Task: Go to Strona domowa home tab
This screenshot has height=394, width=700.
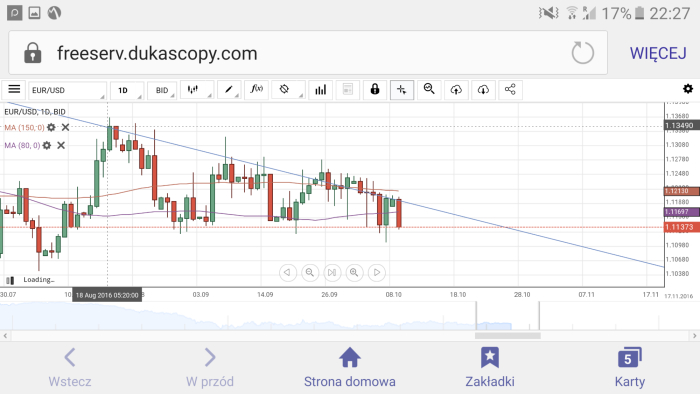Action: [x=350, y=368]
